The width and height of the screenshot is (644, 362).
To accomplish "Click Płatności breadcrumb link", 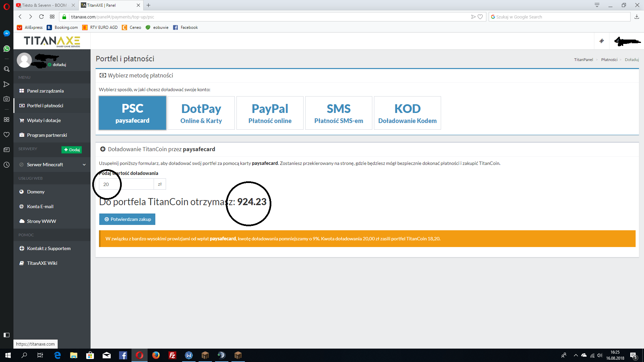I will 609,60.
